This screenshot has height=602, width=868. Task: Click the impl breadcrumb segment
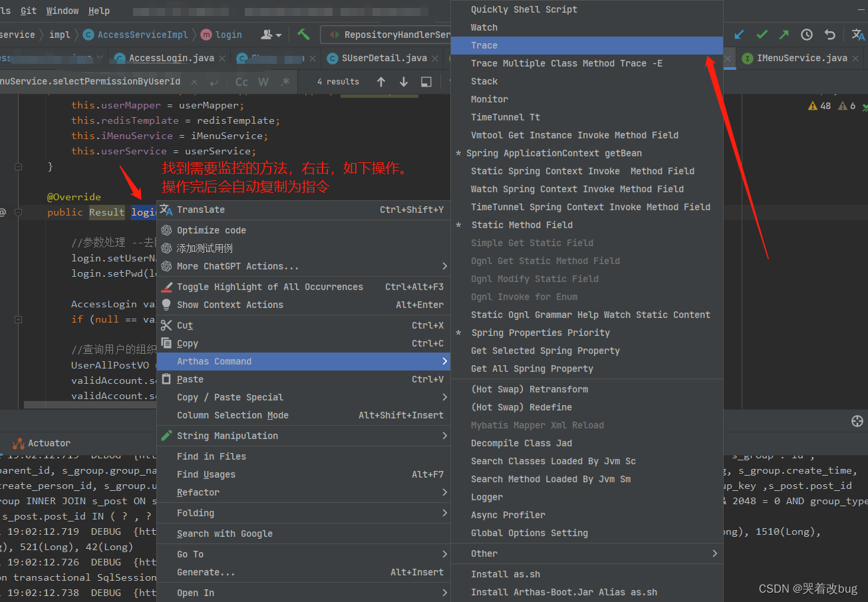pos(59,35)
